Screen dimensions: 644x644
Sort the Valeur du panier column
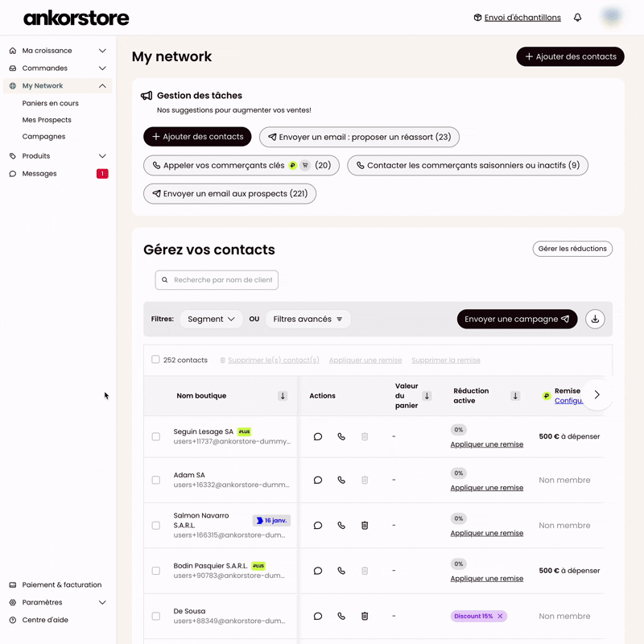click(x=427, y=396)
